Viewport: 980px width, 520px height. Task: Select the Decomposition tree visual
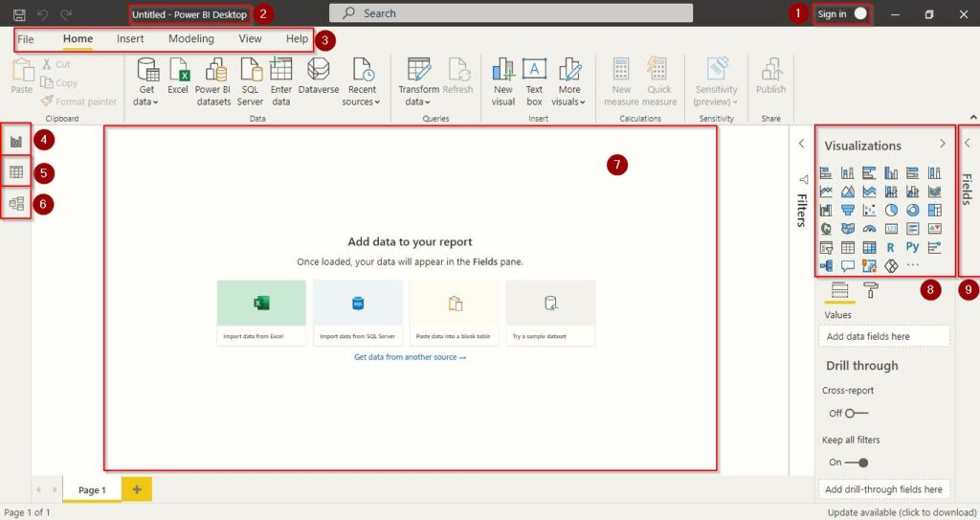pos(826,266)
